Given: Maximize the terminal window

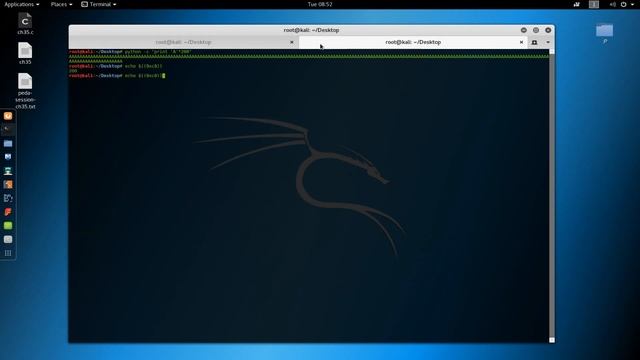Looking at the screenshot, I should pyautogui.click(x=536, y=30).
